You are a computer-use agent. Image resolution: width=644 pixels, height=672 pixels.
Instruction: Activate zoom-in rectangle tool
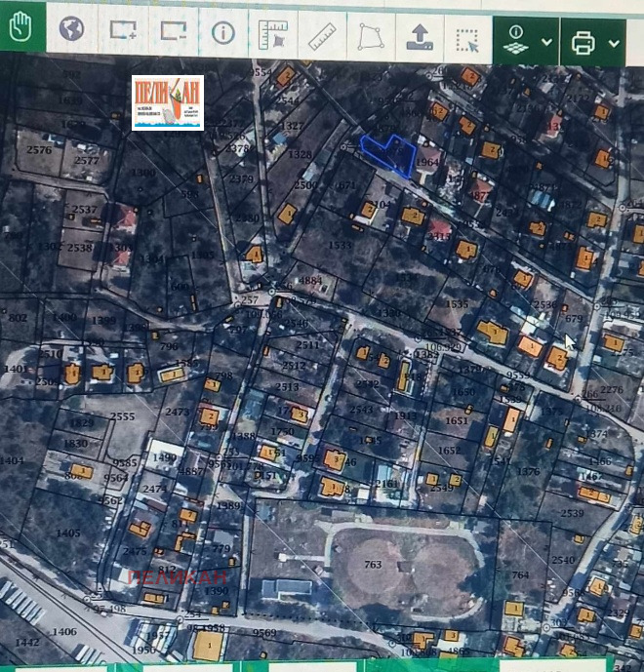tap(123, 30)
